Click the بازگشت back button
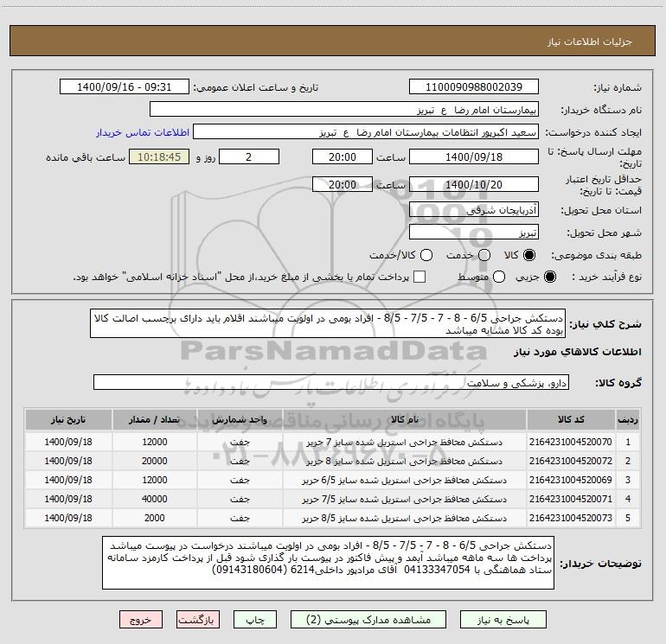This screenshot has width=666, height=644. (198, 620)
